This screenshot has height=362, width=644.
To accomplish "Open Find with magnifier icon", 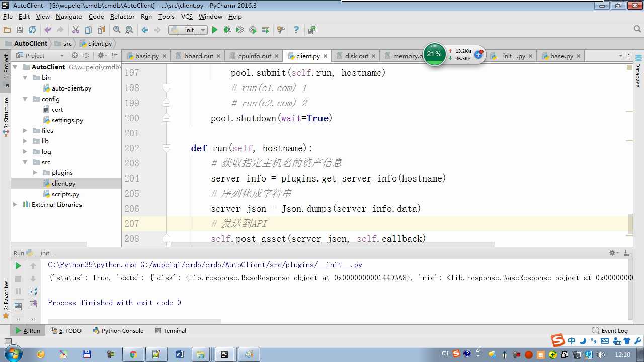I will [x=117, y=30].
